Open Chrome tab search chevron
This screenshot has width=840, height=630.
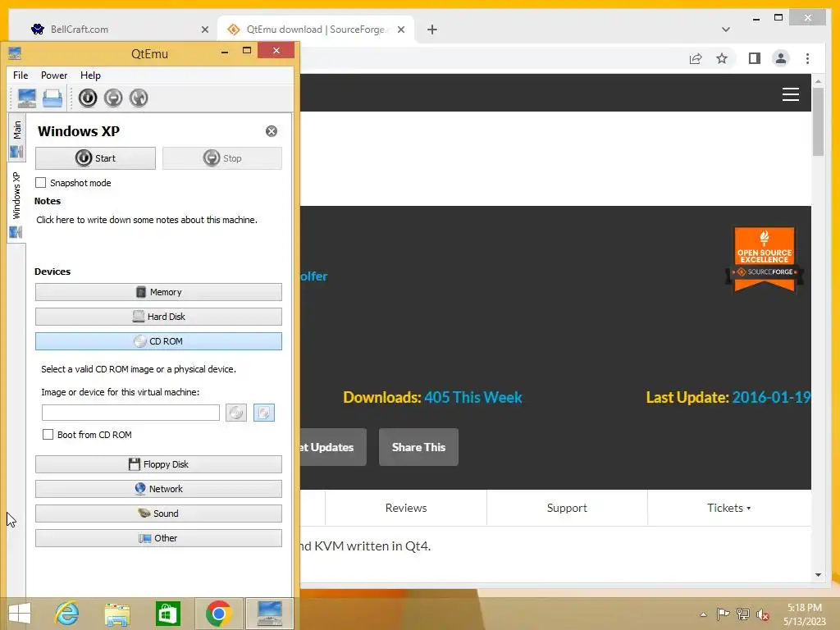tap(725, 30)
